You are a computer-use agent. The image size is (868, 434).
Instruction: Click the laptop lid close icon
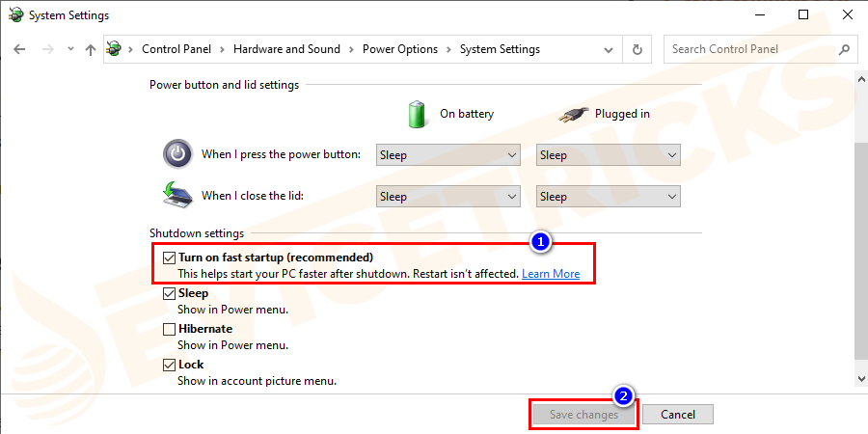click(x=178, y=196)
